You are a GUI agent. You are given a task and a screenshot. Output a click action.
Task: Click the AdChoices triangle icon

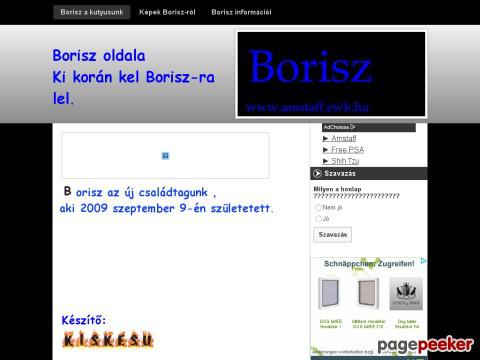(353, 127)
